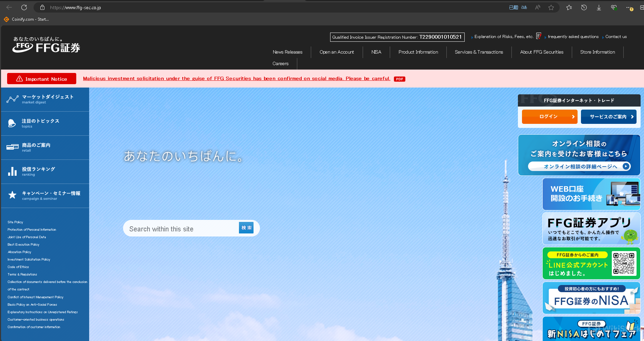The image size is (644, 341).
Task: Open frequently asked questions link
Action: click(x=573, y=37)
